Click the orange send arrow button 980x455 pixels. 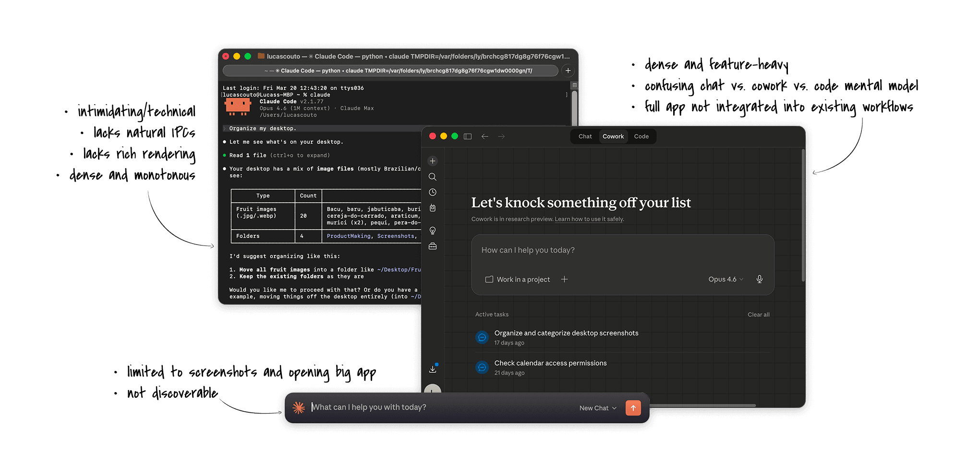[x=633, y=408]
